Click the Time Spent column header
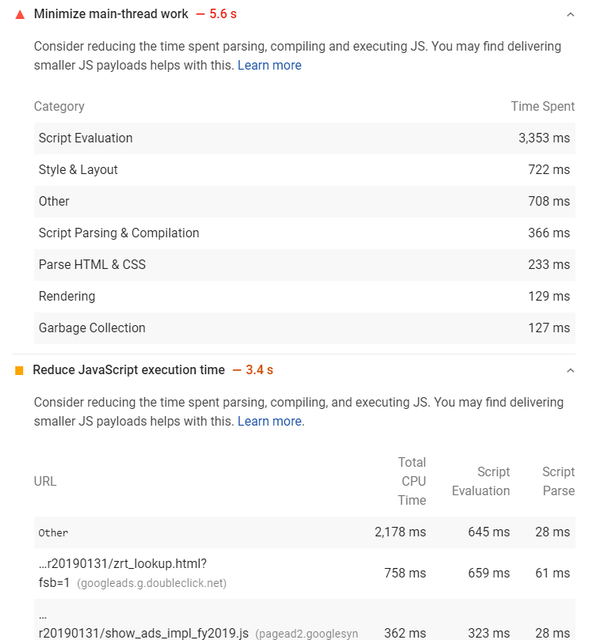Image resolution: width=593 pixels, height=640 pixels. pos(543,107)
